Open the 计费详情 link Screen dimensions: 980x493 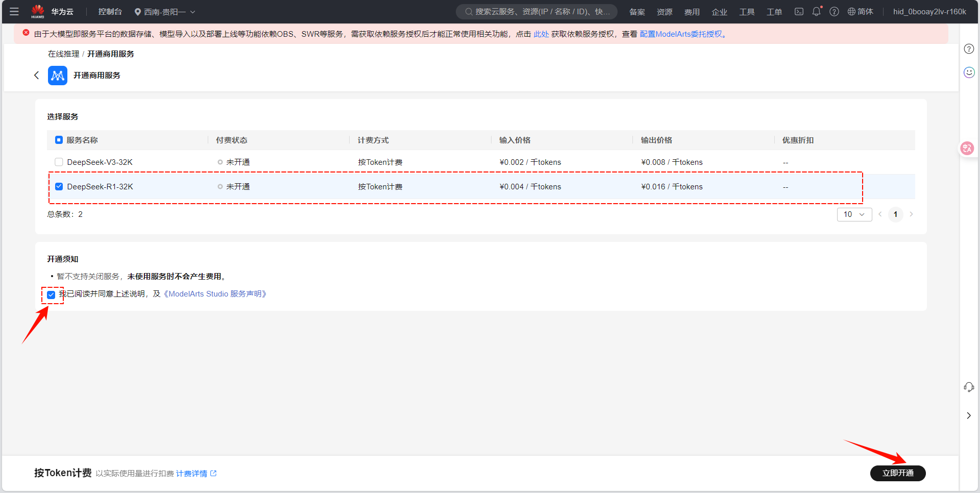(x=191, y=474)
